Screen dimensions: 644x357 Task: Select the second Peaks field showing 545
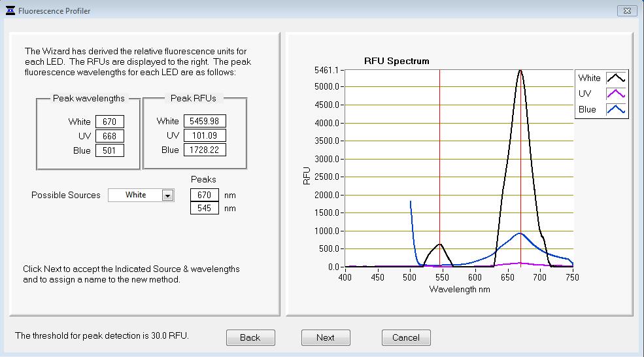click(x=204, y=208)
